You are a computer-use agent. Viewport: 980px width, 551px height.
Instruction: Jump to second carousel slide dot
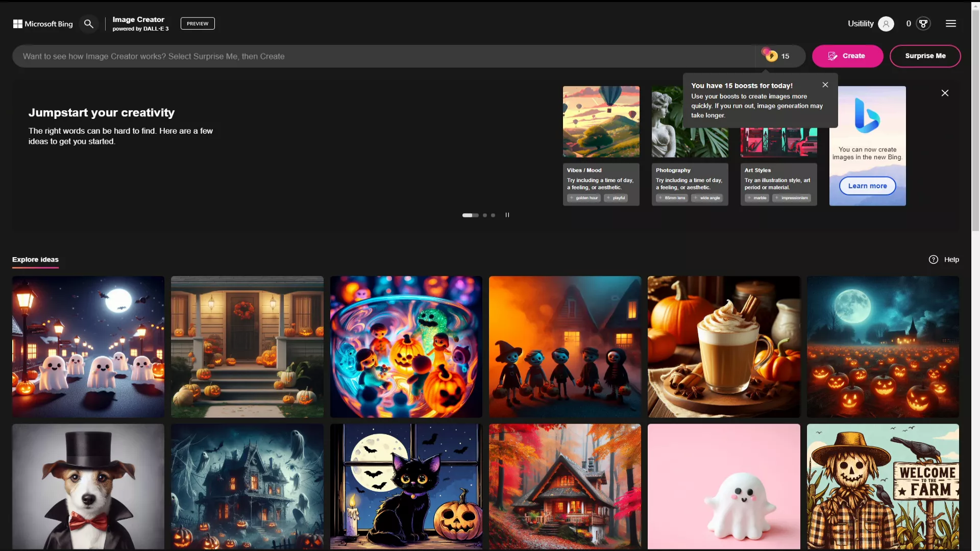pyautogui.click(x=485, y=215)
